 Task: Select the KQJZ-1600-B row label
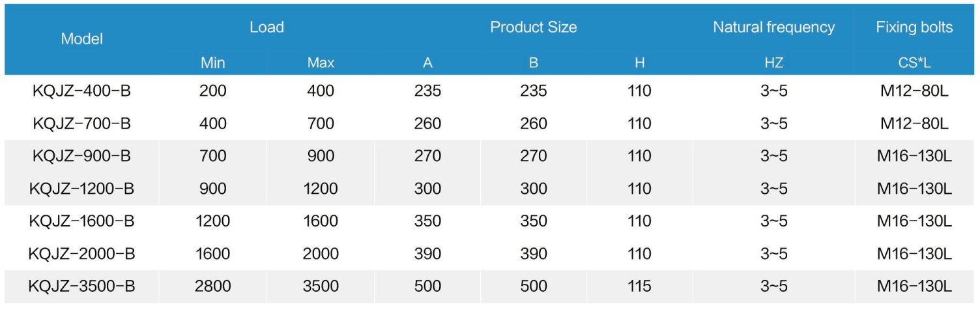click(x=81, y=221)
